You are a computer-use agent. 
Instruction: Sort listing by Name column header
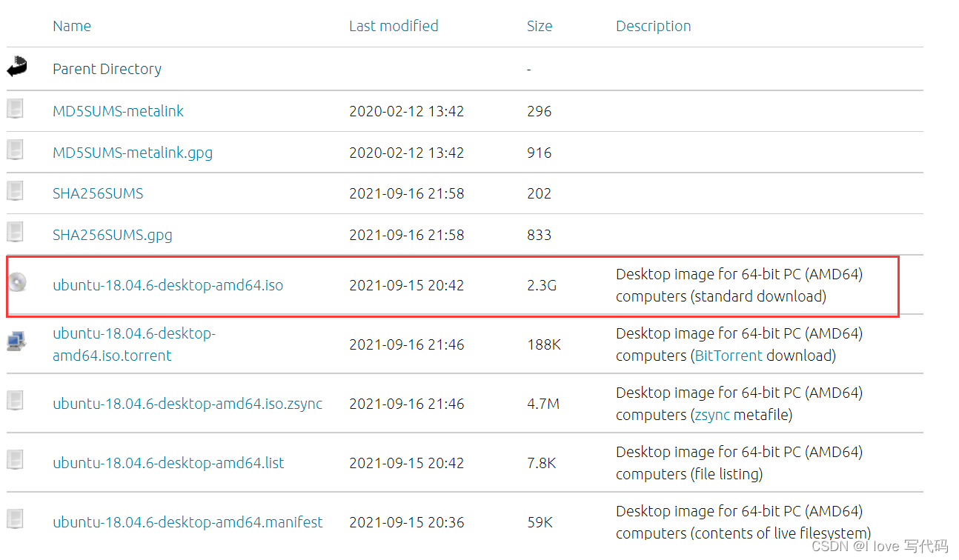(72, 26)
